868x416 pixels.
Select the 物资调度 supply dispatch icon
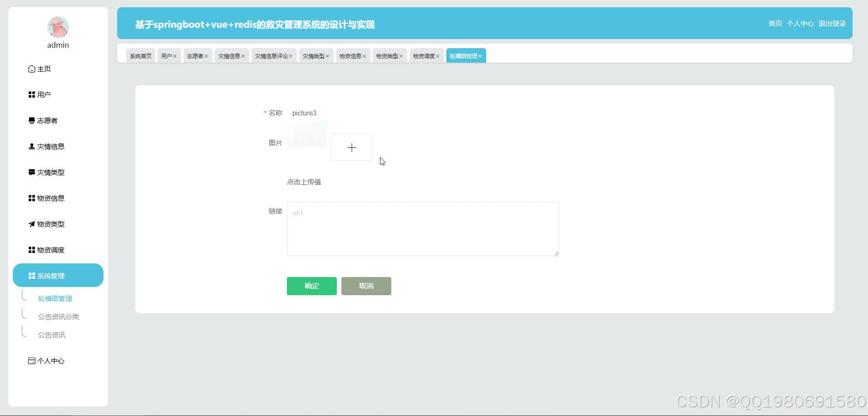(x=31, y=249)
